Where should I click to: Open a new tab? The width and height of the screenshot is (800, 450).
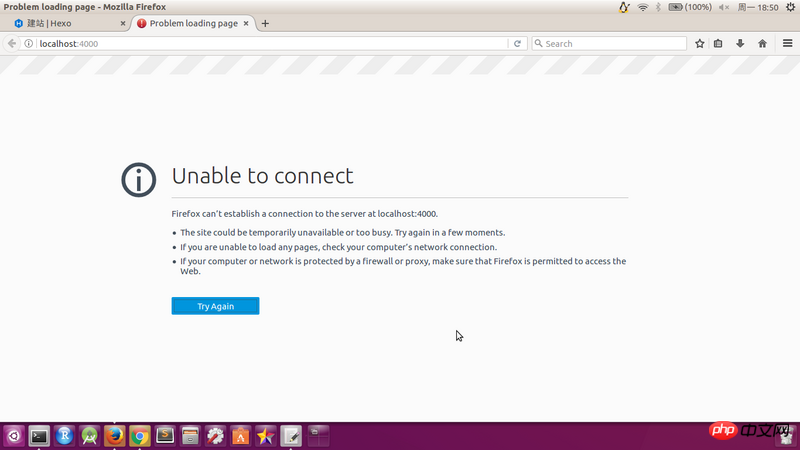[265, 23]
